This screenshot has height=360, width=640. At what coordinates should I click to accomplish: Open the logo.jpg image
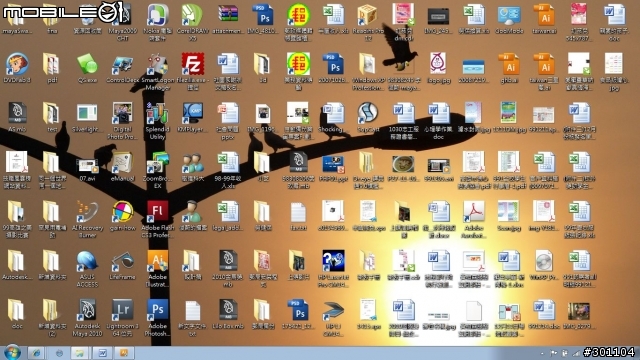coord(438,68)
